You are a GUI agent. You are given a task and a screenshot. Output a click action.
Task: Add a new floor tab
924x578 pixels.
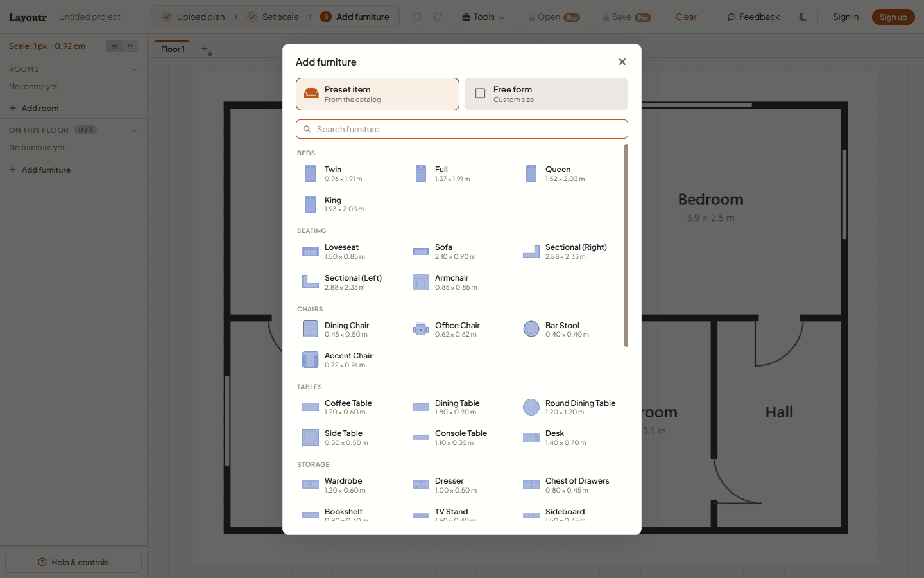click(205, 49)
